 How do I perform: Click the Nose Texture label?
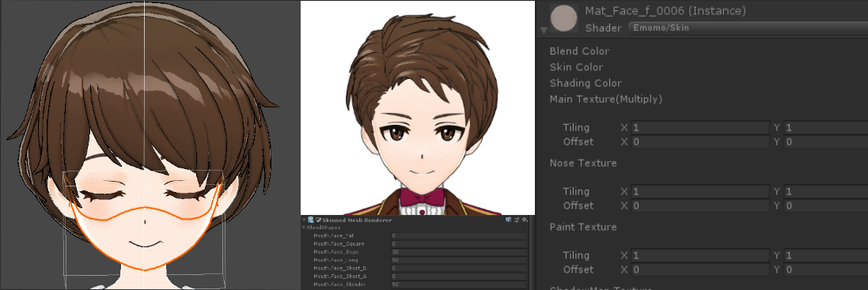[x=583, y=163]
